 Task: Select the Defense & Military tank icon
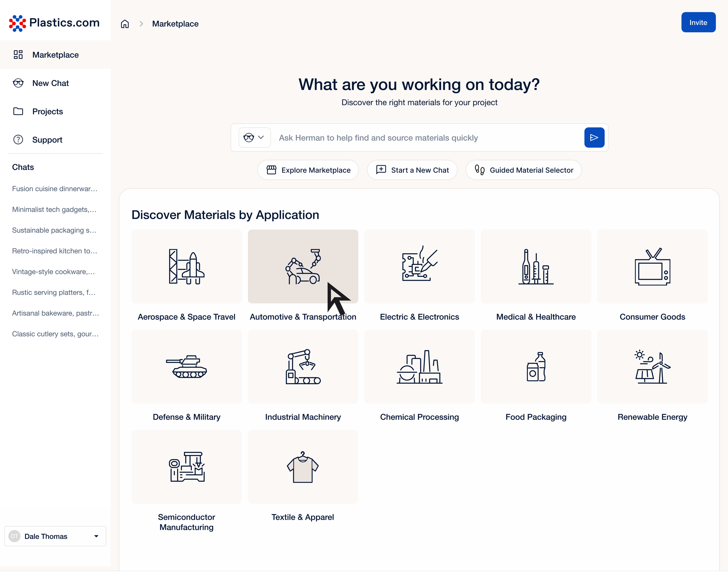pos(186,366)
